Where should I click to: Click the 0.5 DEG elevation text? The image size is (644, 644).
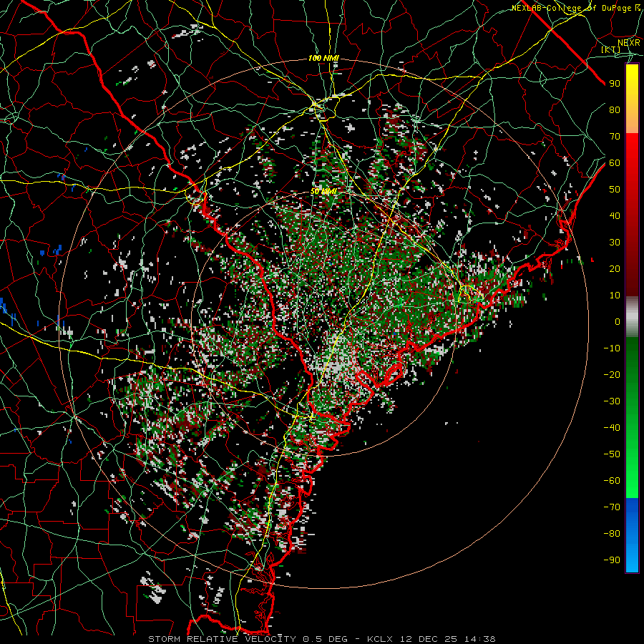point(325,639)
